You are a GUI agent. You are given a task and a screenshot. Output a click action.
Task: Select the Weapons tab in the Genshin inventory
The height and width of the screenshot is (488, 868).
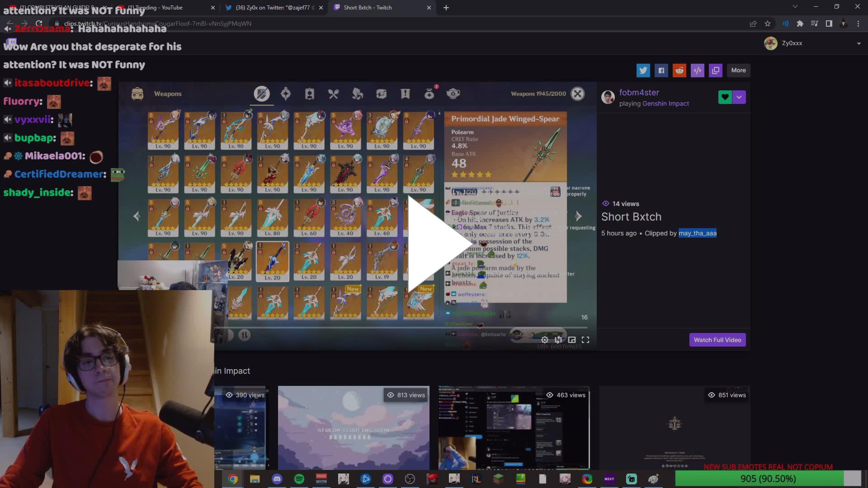[261, 94]
